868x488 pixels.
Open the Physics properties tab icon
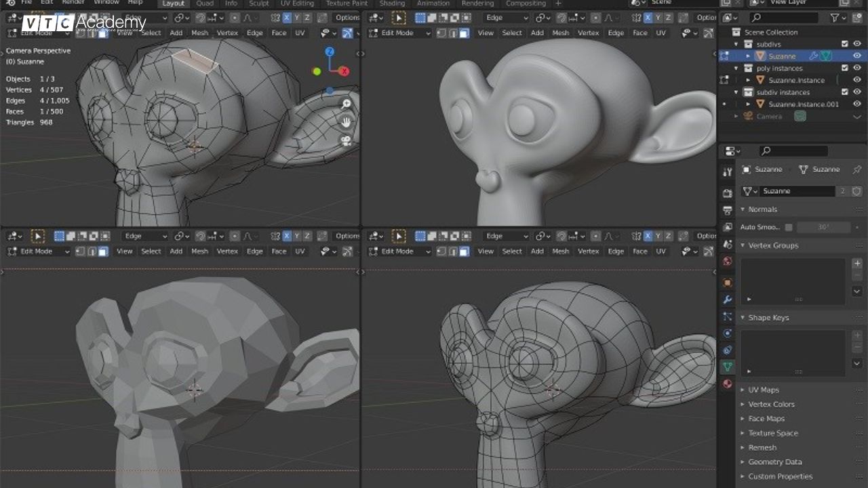(728, 333)
